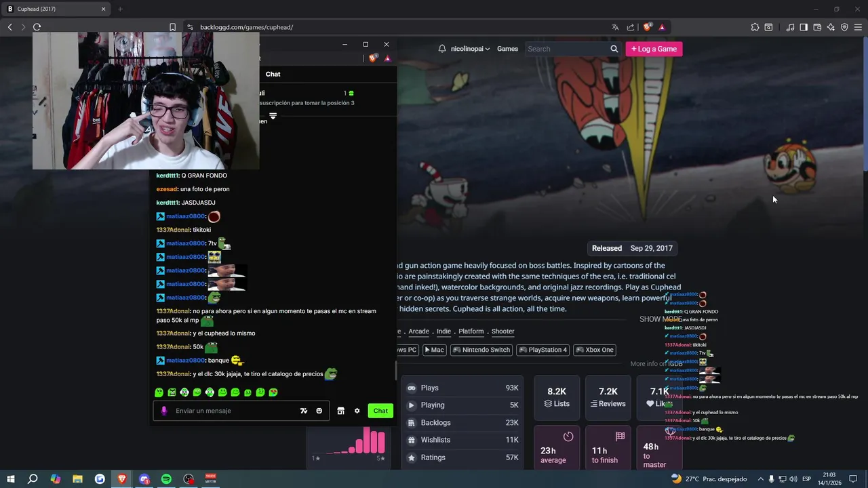Open the Brave Wallet icon
Screen dimensions: 868x488
pyautogui.click(x=817, y=27)
